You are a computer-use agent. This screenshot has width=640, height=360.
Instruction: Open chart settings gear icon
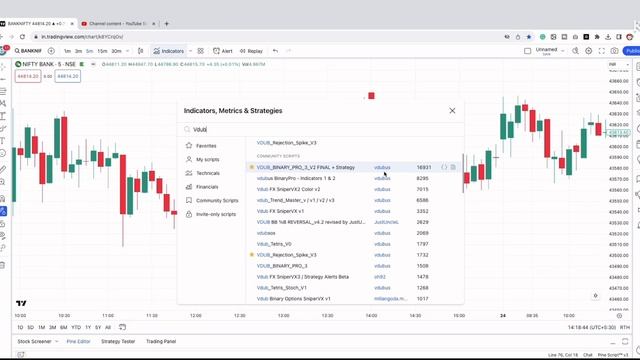click(x=589, y=51)
